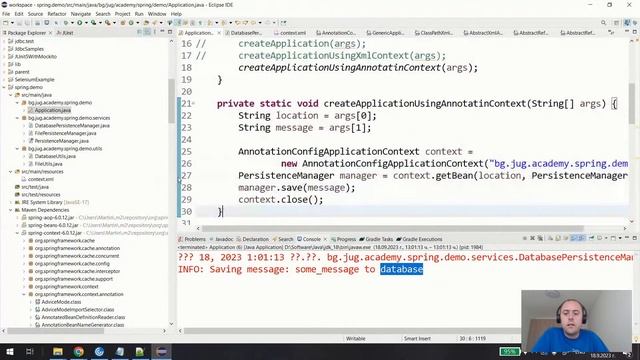The image size is (640, 360).
Task: Maximize the editor area
Action: point(635,32)
